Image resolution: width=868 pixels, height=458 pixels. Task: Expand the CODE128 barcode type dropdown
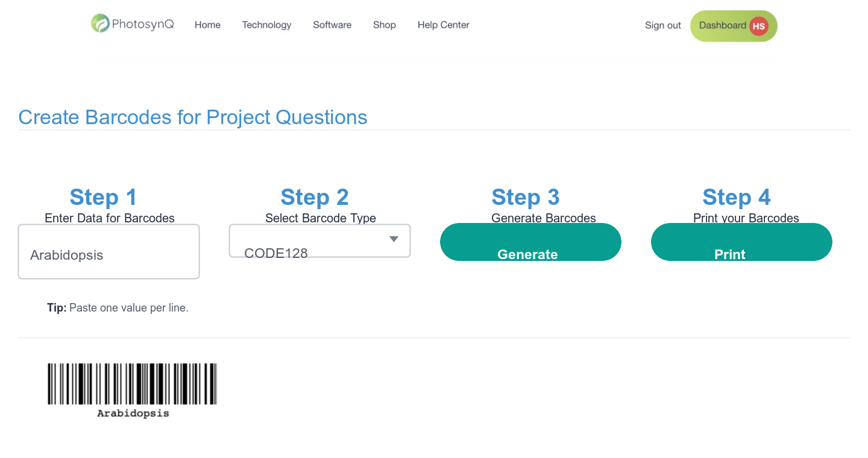pyautogui.click(x=319, y=241)
